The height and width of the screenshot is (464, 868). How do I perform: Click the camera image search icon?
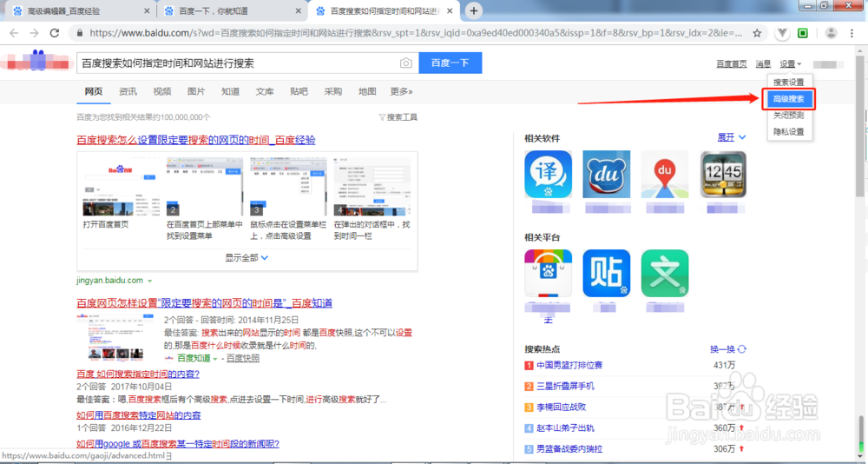[405, 63]
